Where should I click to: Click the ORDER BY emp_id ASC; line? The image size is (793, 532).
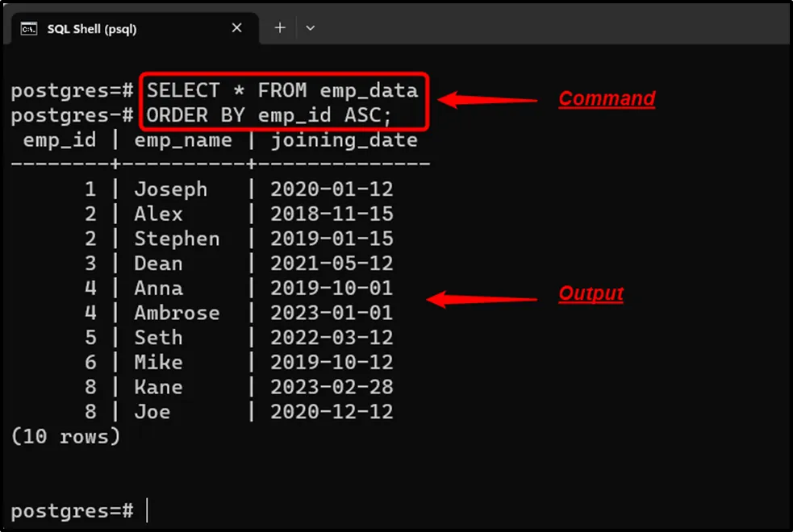click(269, 114)
